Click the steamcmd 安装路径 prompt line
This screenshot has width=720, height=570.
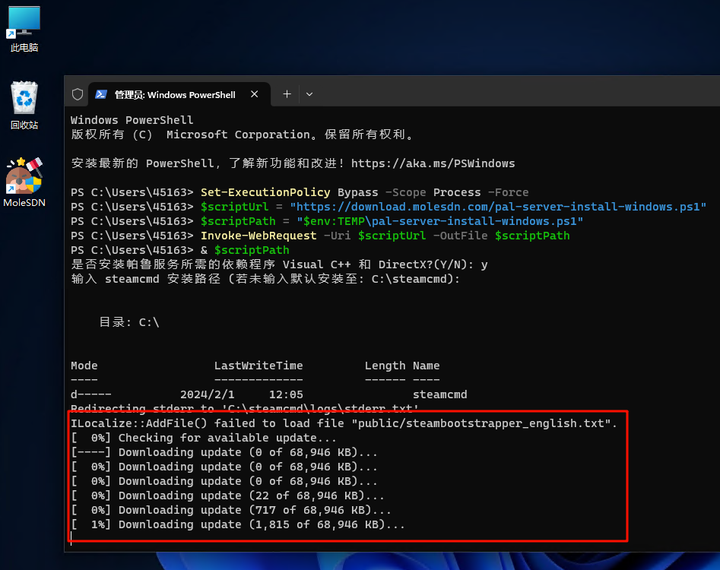point(265,279)
